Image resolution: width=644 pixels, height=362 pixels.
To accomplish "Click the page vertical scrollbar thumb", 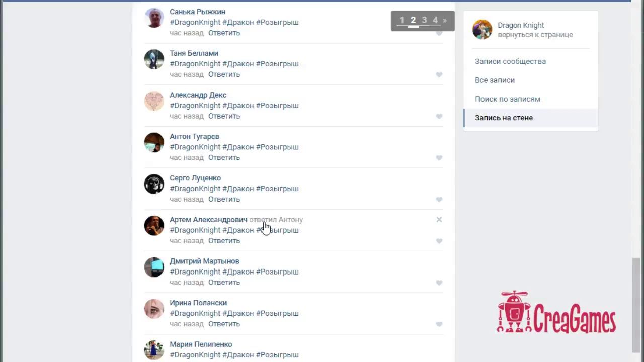I will pyautogui.click(x=636, y=305).
